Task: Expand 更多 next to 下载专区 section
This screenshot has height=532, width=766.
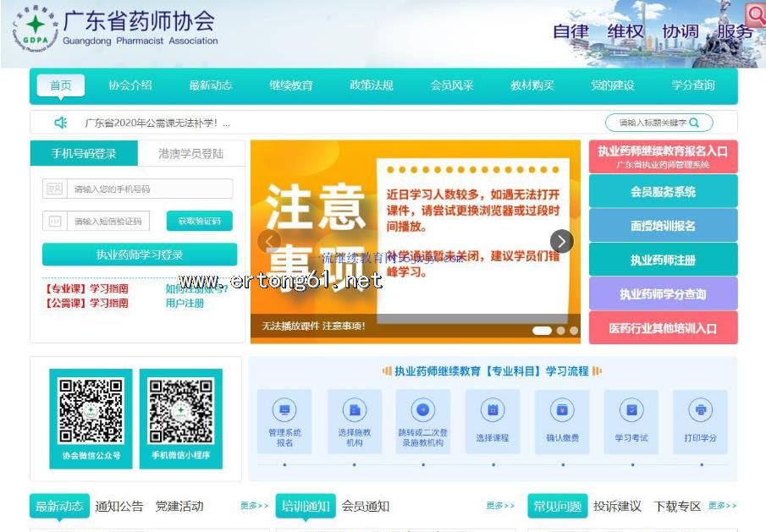Action: (x=722, y=506)
